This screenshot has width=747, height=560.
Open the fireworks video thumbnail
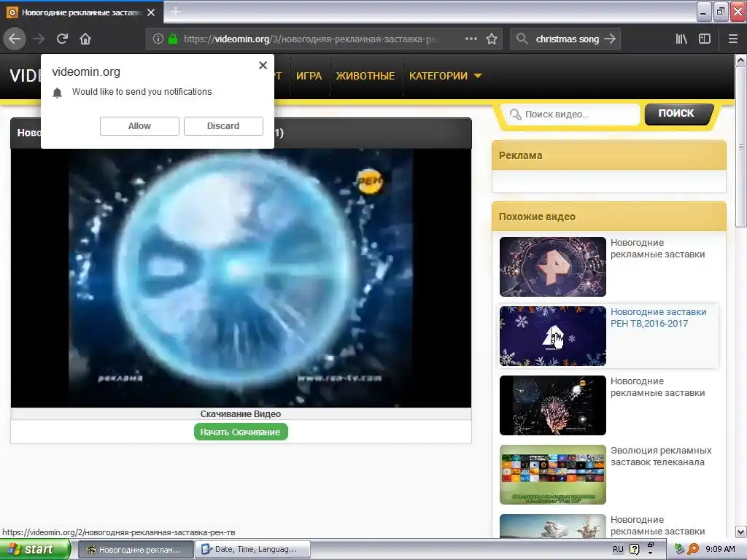pyautogui.click(x=553, y=405)
